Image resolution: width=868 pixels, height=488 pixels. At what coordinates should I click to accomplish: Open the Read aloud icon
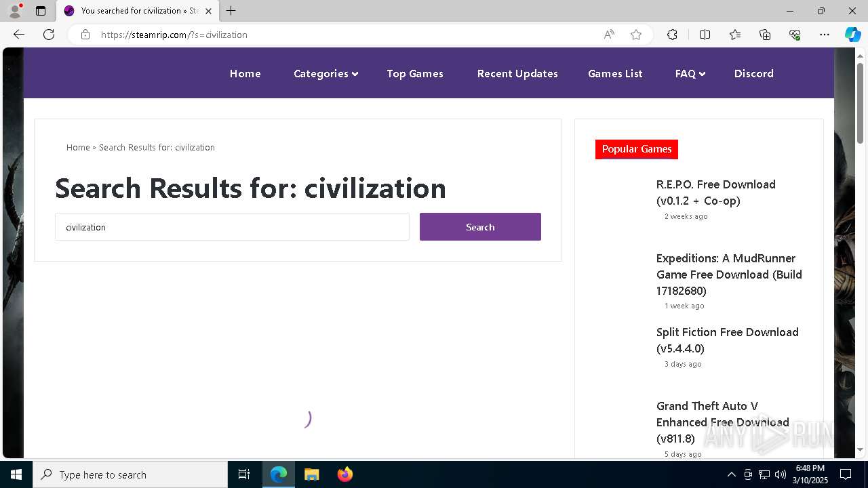point(609,35)
